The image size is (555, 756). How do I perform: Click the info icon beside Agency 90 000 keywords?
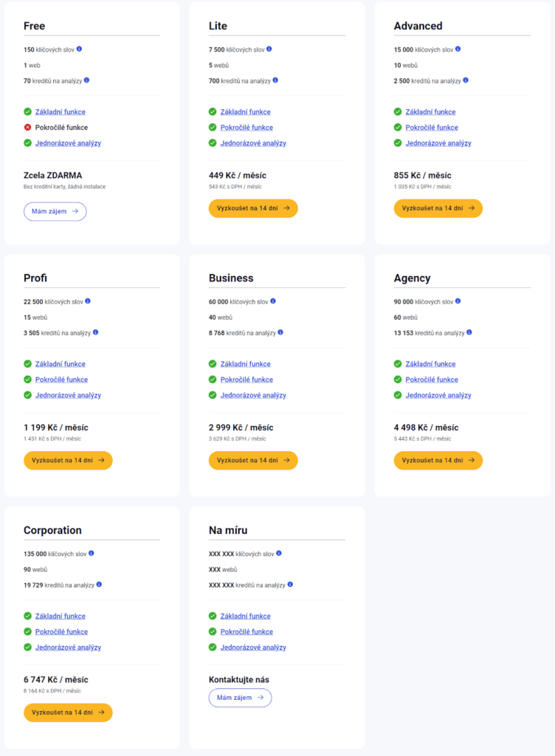457,301
